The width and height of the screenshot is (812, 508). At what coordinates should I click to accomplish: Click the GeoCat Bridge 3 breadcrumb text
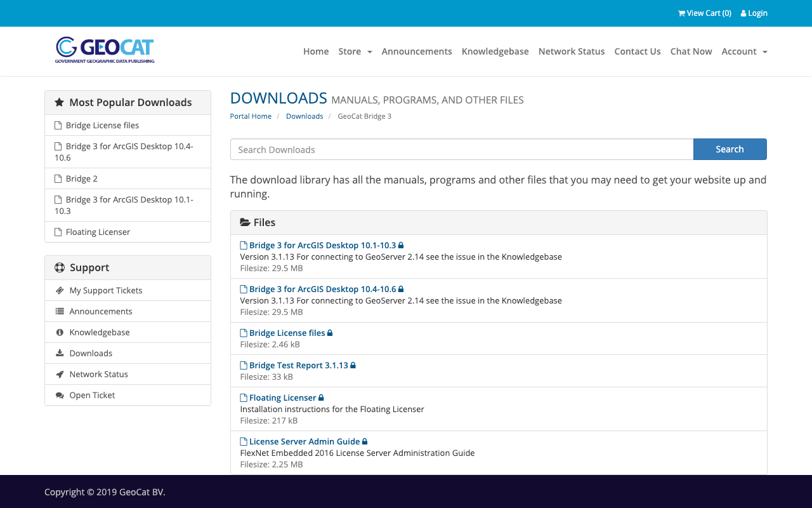click(364, 116)
